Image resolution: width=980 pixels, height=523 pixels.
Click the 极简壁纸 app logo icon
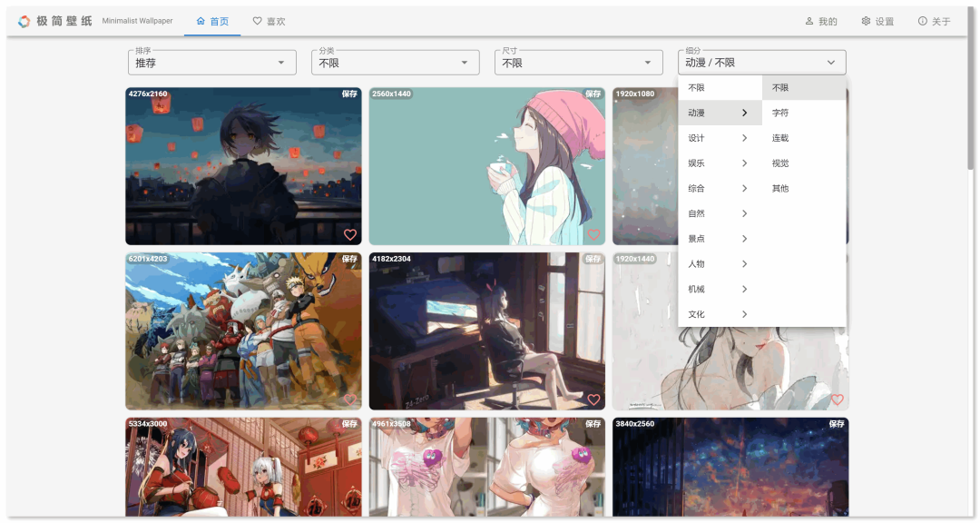[x=24, y=21]
